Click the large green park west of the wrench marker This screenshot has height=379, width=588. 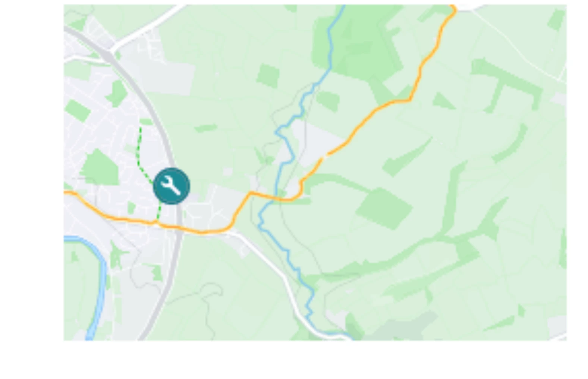tap(100, 167)
